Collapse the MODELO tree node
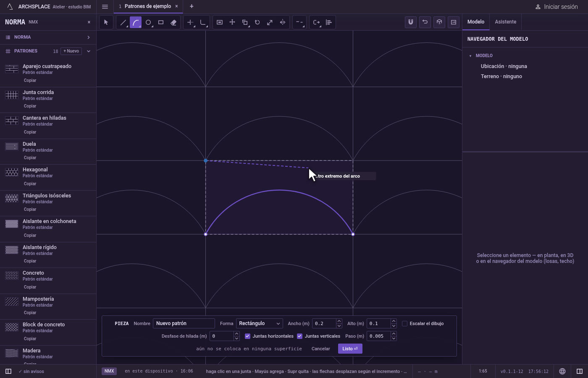Viewport: 588px width, 378px height. pyautogui.click(x=470, y=56)
